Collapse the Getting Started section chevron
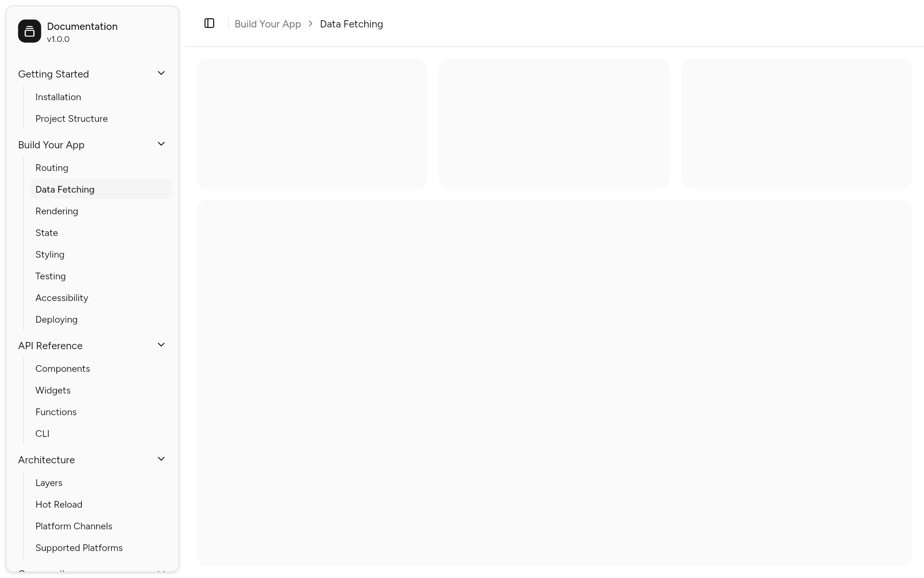The image size is (924, 578). (x=161, y=73)
